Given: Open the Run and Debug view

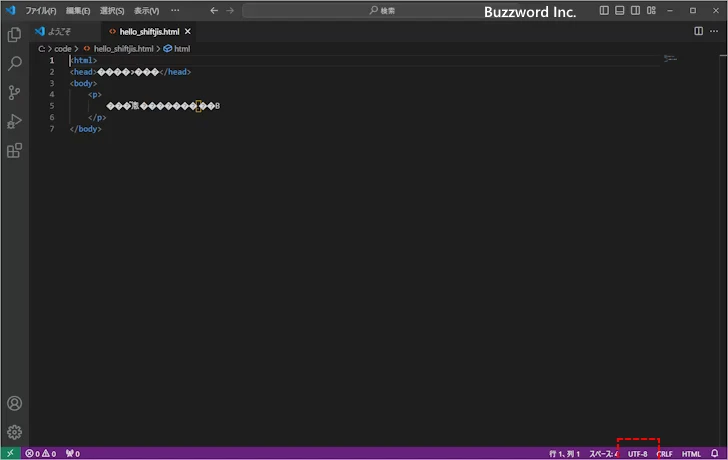Looking at the screenshot, I should click(x=14, y=122).
